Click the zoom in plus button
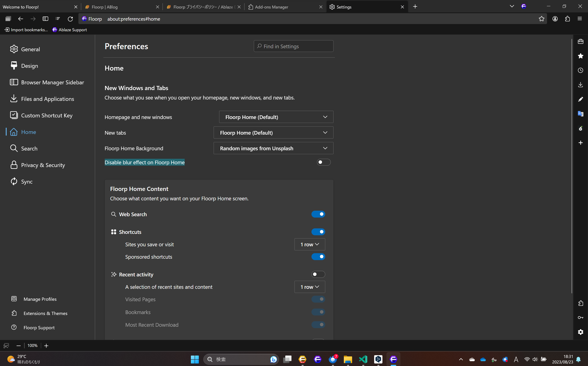588x366 pixels. point(46,346)
